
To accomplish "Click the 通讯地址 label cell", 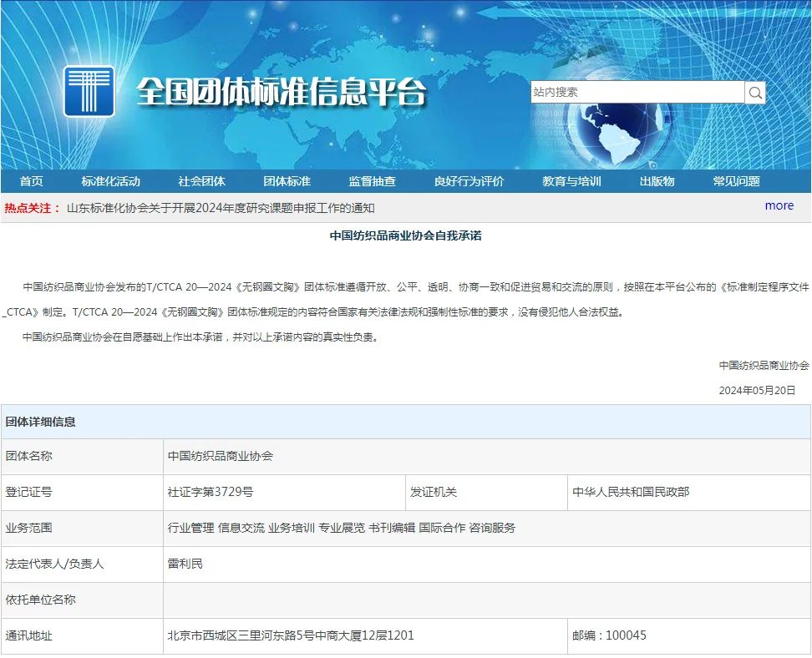I will (82, 635).
